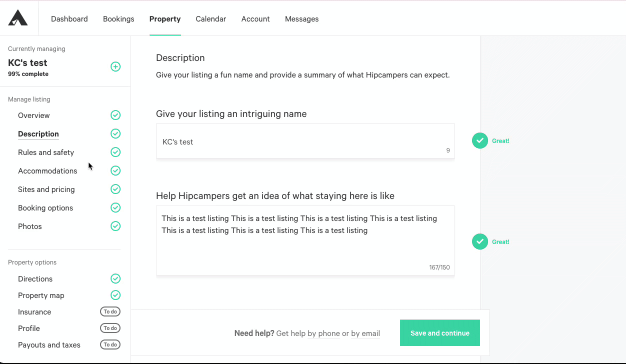Click the get help by phone link
This screenshot has width=626, height=364.
click(x=308, y=333)
